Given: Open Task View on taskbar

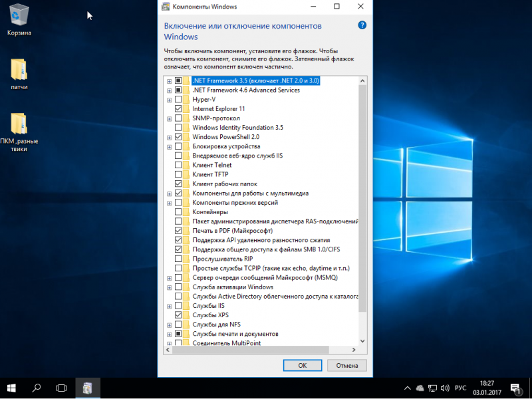Looking at the screenshot, I should click(x=61, y=388).
